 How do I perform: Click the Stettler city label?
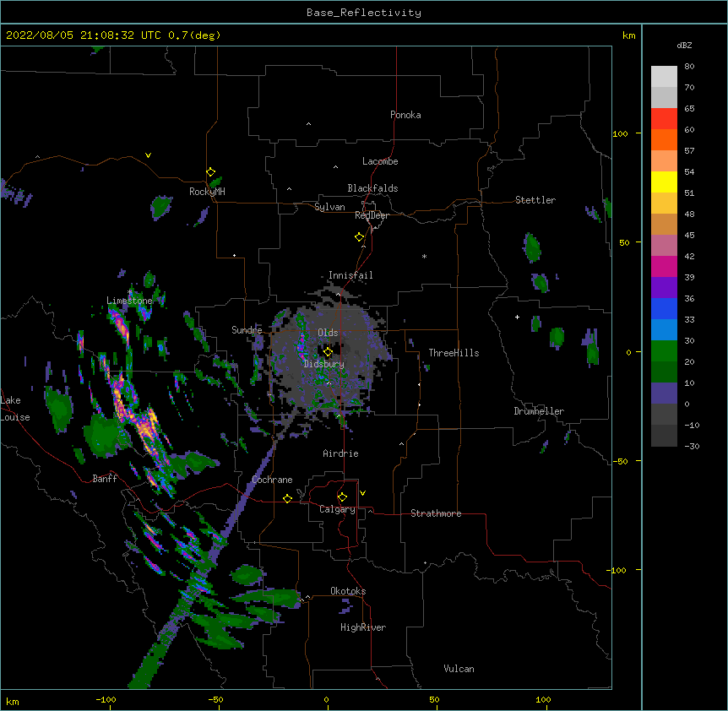point(535,200)
